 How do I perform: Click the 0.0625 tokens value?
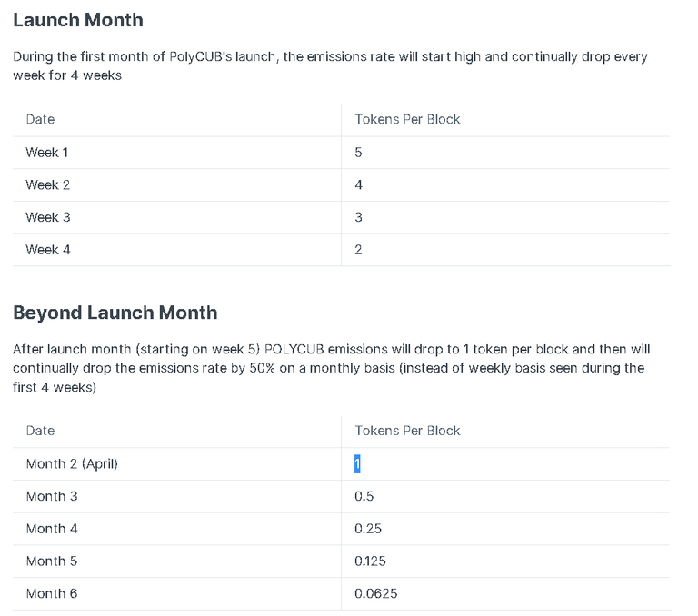point(375,594)
